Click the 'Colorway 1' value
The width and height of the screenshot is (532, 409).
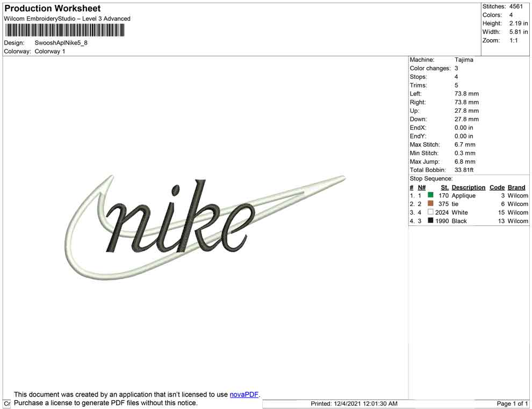click(x=50, y=51)
